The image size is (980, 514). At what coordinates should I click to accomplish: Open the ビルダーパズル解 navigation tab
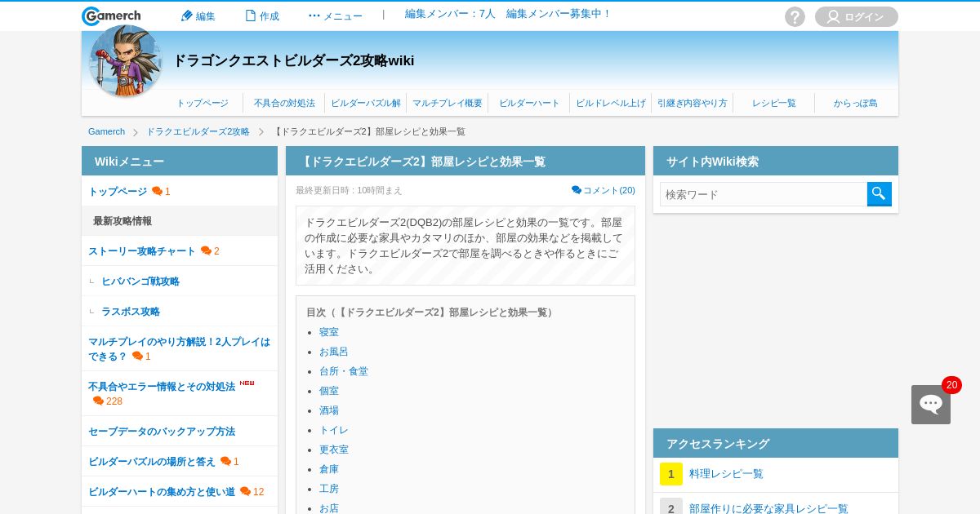[x=366, y=103]
